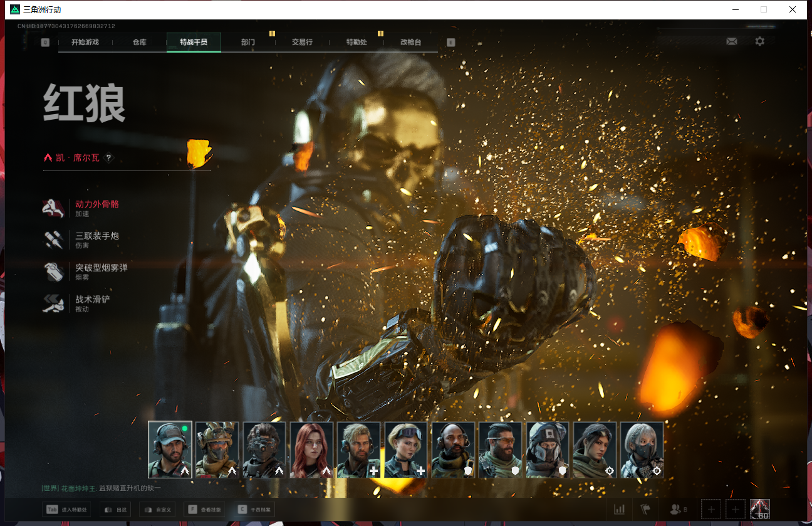Click the 三联装手炮 skill name
This screenshot has height=526, width=812.
[97, 236]
